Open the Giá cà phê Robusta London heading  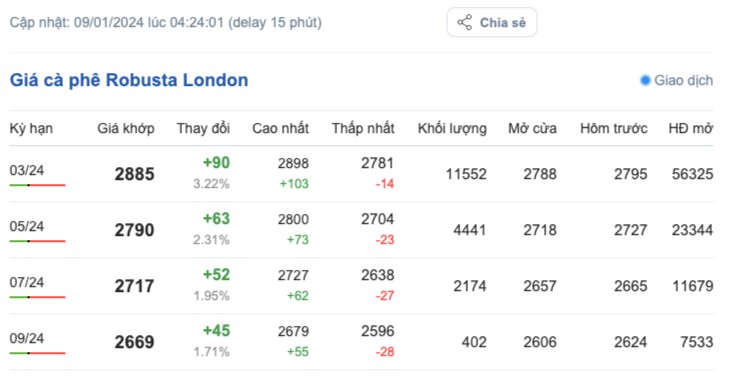point(129,80)
